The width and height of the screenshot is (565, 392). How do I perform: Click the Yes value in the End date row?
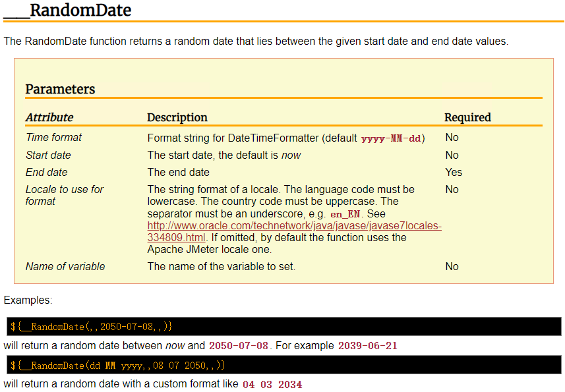pyautogui.click(x=454, y=173)
